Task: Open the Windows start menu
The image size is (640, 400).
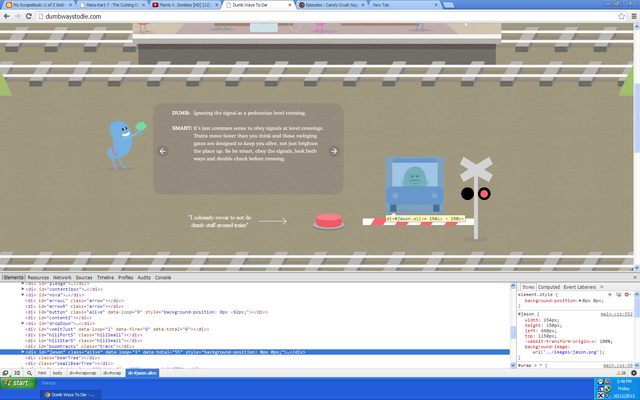Action: tap(18, 383)
